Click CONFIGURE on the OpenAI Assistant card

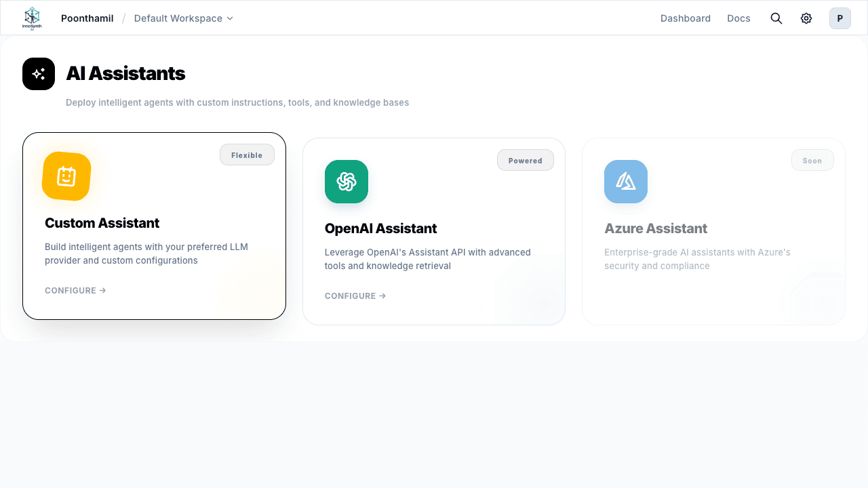(355, 296)
